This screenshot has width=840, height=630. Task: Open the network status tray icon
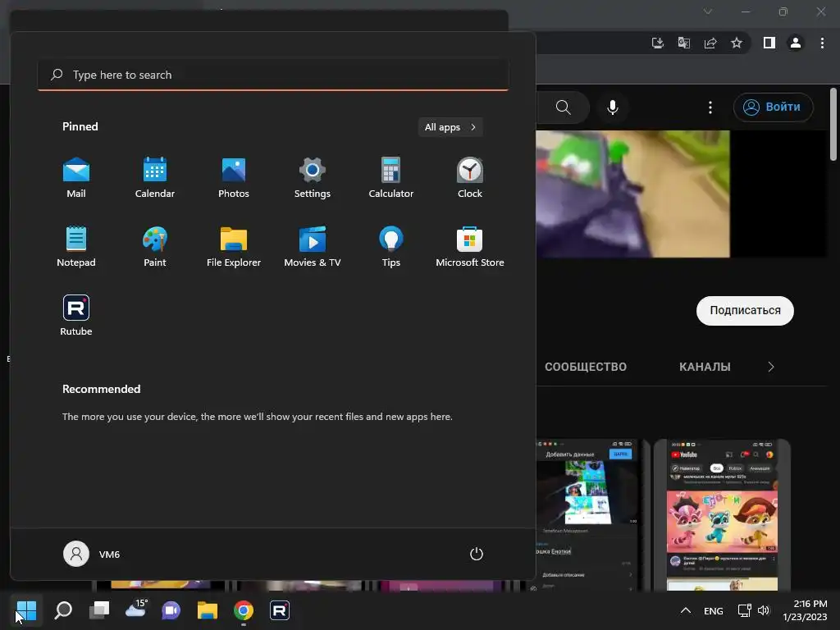(x=744, y=610)
